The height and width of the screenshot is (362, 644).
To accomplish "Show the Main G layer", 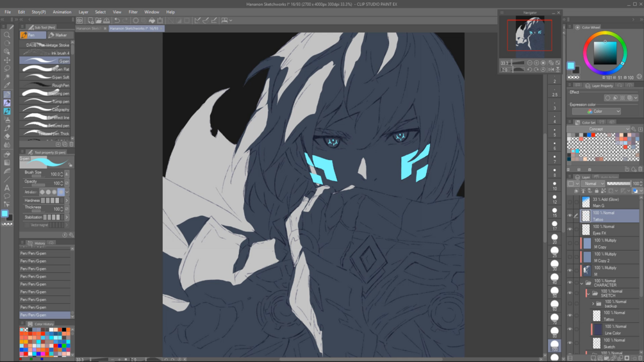I will click(570, 202).
